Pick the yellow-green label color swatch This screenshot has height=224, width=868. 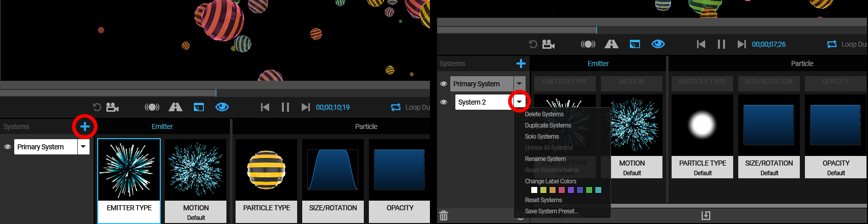pos(543,190)
